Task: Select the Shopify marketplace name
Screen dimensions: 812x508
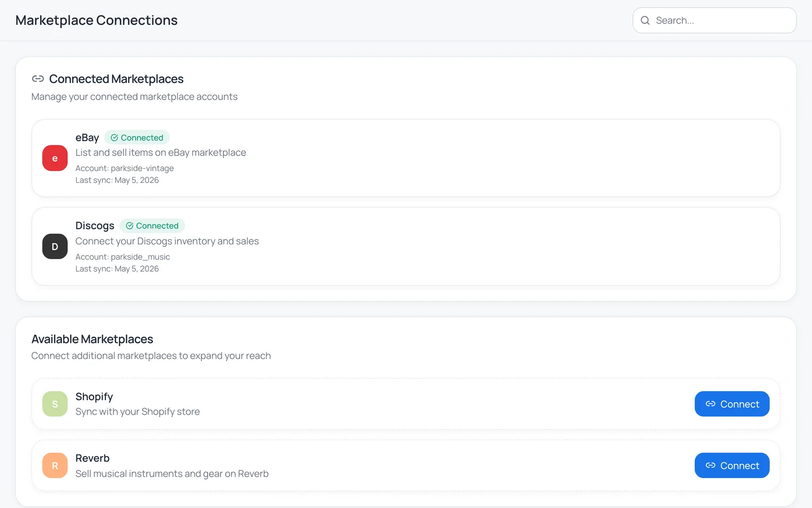Action: (94, 397)
